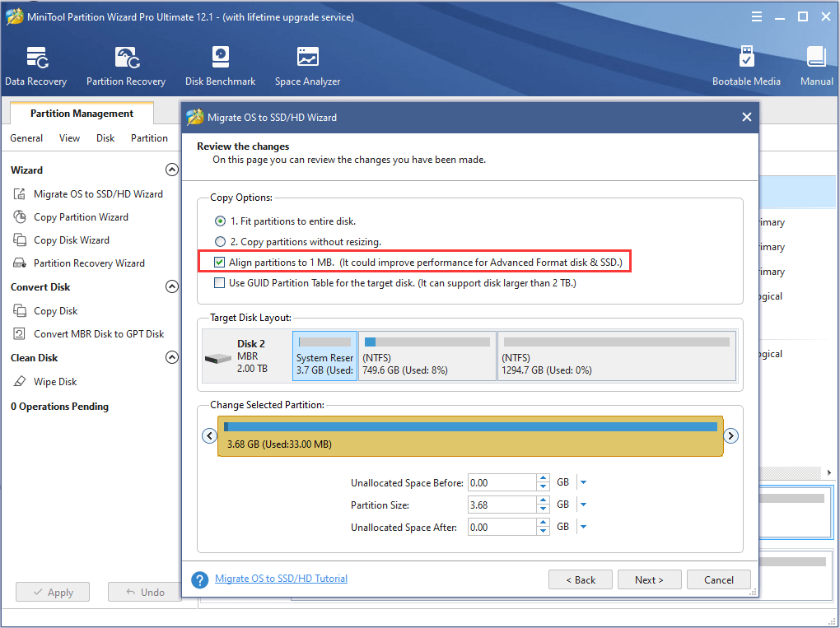Click the Unallocated Space After input field

(502, 527)
